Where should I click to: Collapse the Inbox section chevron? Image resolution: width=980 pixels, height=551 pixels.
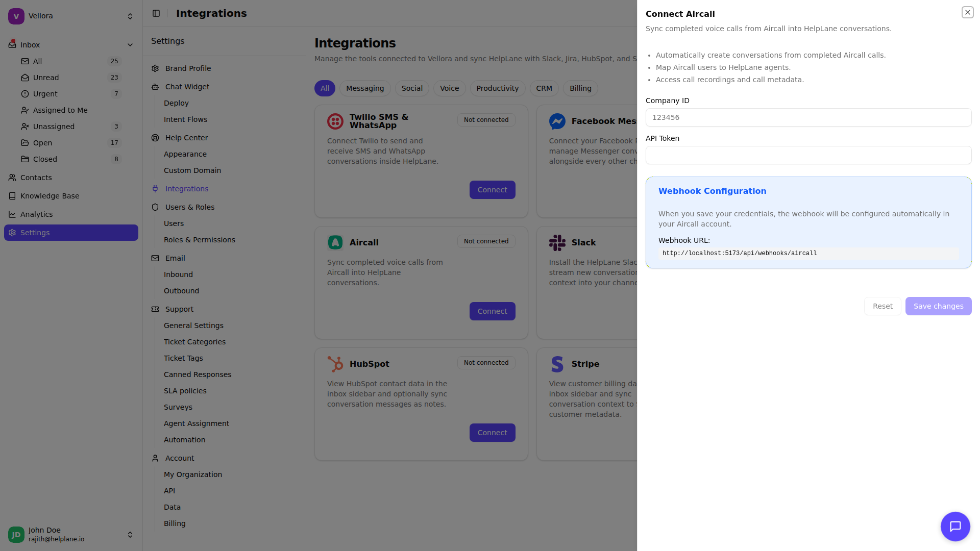[130, 45]
